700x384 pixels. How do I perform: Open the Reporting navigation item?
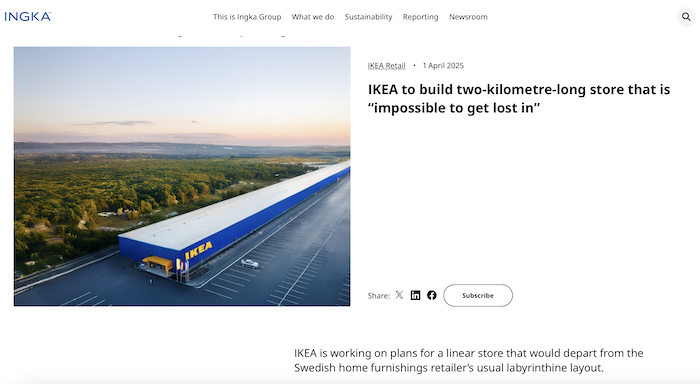421,17
